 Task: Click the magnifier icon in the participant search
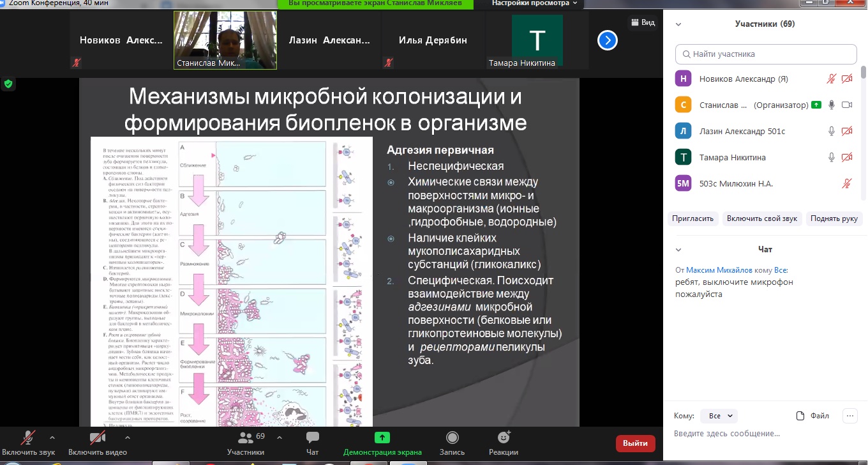click(686, 54)
